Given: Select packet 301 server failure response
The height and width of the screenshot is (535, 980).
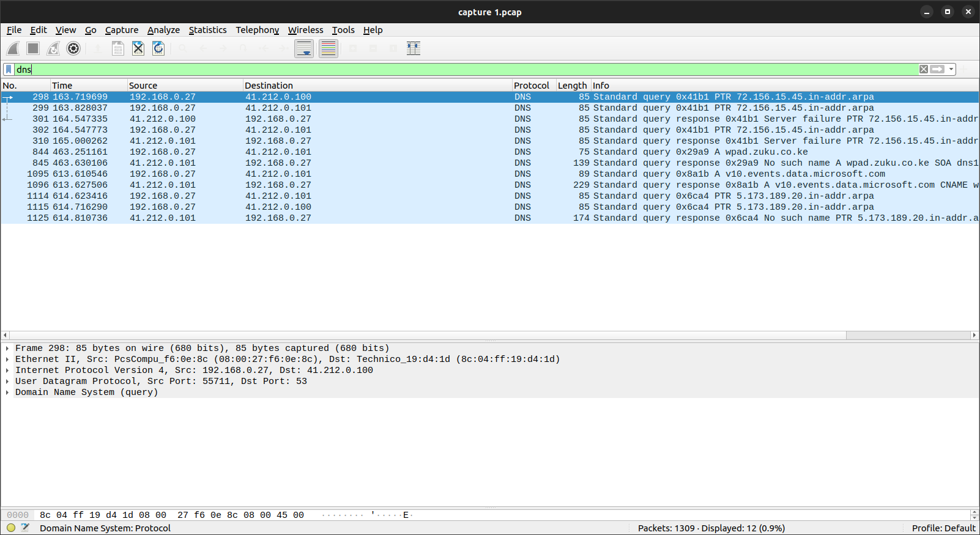Looking at the screenshot, I should tap(489, 119).
